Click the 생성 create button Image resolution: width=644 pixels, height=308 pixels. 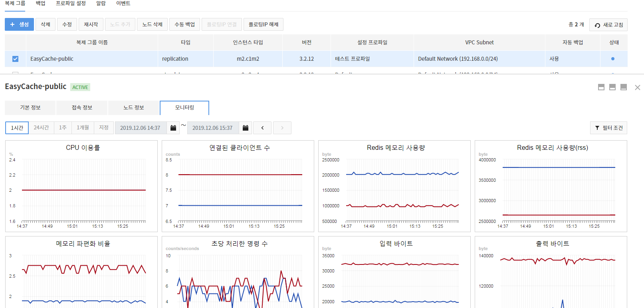coord(19,24)
